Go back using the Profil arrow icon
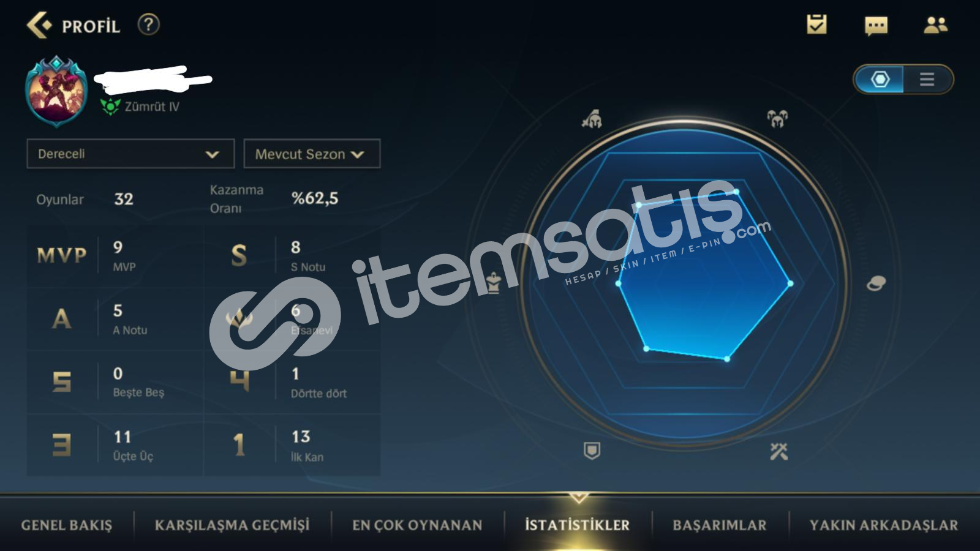Image resolution: width=980 pixels, height=551 pixels. [39, 25]
